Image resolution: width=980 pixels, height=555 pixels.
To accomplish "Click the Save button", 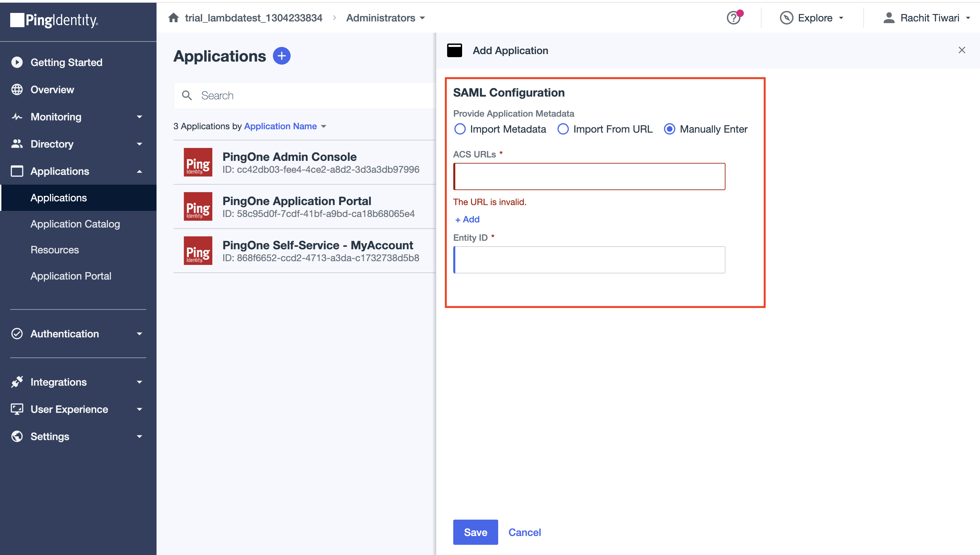I will (x=475, y=532).
